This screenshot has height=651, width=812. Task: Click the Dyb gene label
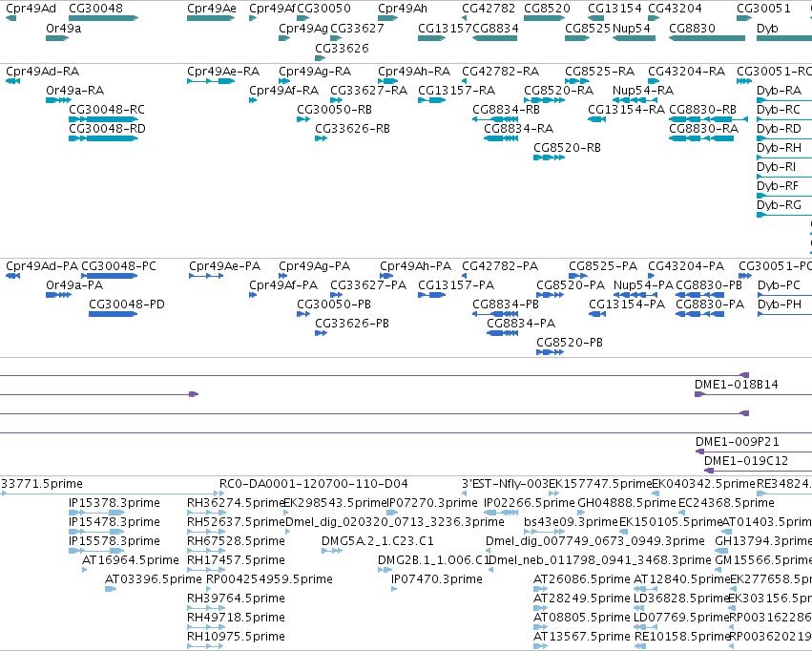click(767, 28)
